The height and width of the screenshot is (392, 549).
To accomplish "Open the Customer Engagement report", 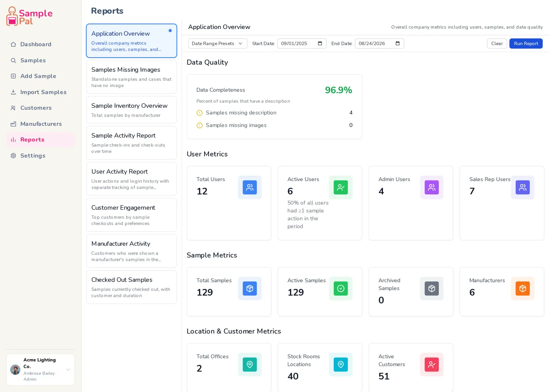I will [131, 215].
